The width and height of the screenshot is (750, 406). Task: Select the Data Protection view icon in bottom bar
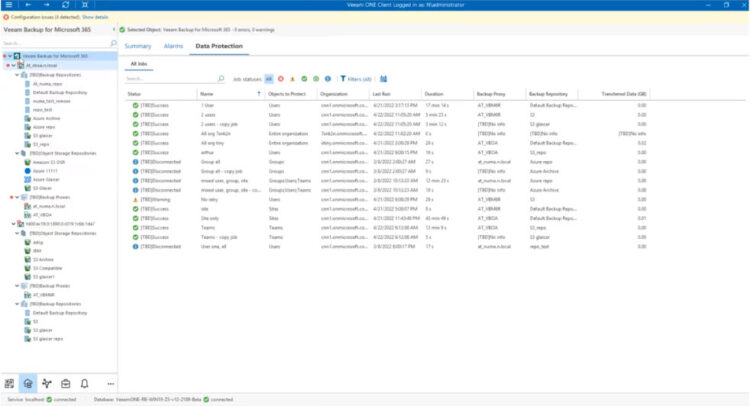click(x=28, y=384)
